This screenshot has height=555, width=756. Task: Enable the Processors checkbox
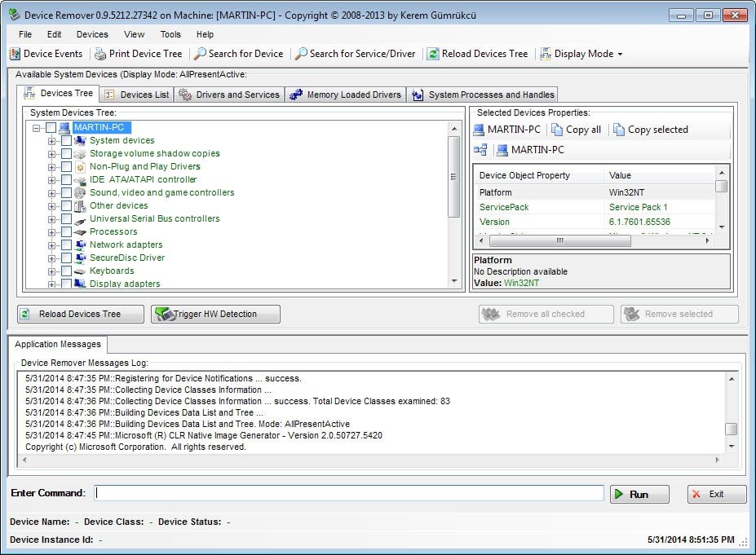click(x=66, y=232)
